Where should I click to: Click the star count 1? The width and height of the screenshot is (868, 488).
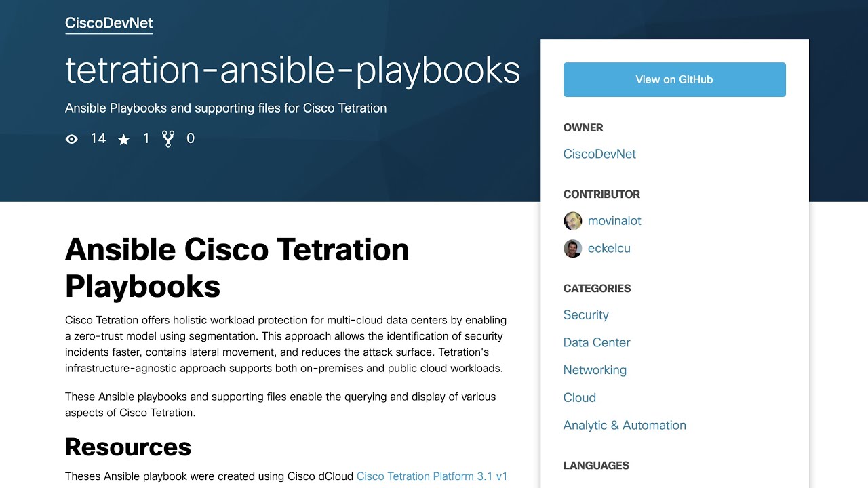click(146, 139)
